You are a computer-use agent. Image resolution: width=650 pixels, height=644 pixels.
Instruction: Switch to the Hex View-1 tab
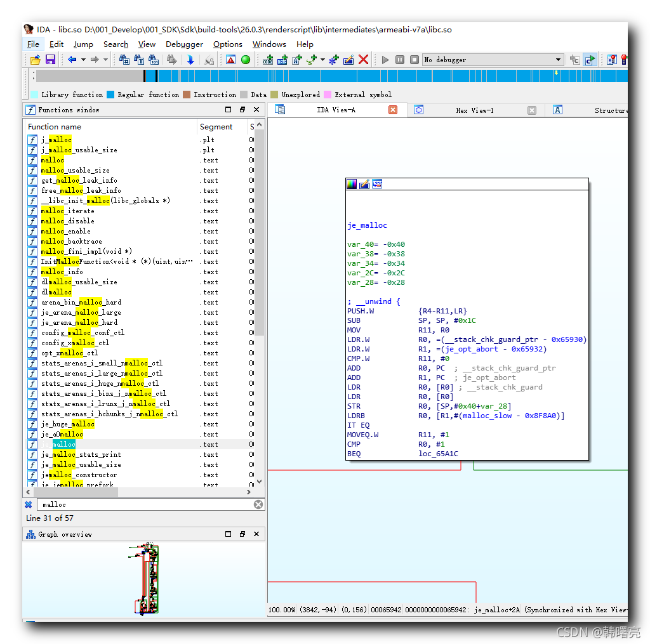pos(475,110)
